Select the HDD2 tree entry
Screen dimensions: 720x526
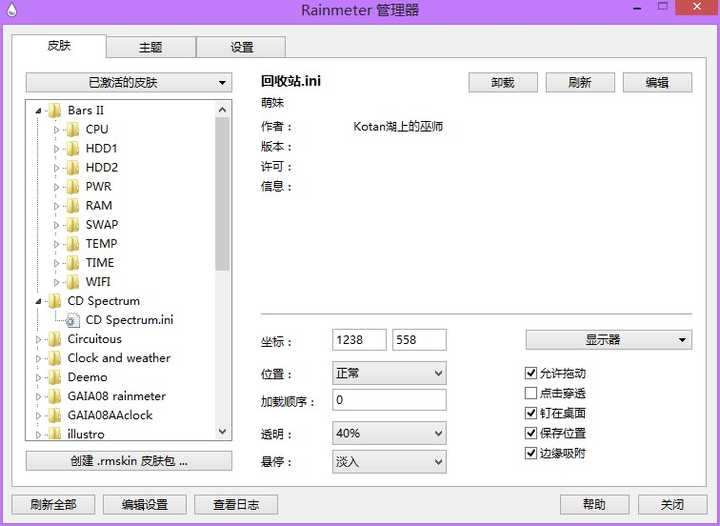(102, 168)
